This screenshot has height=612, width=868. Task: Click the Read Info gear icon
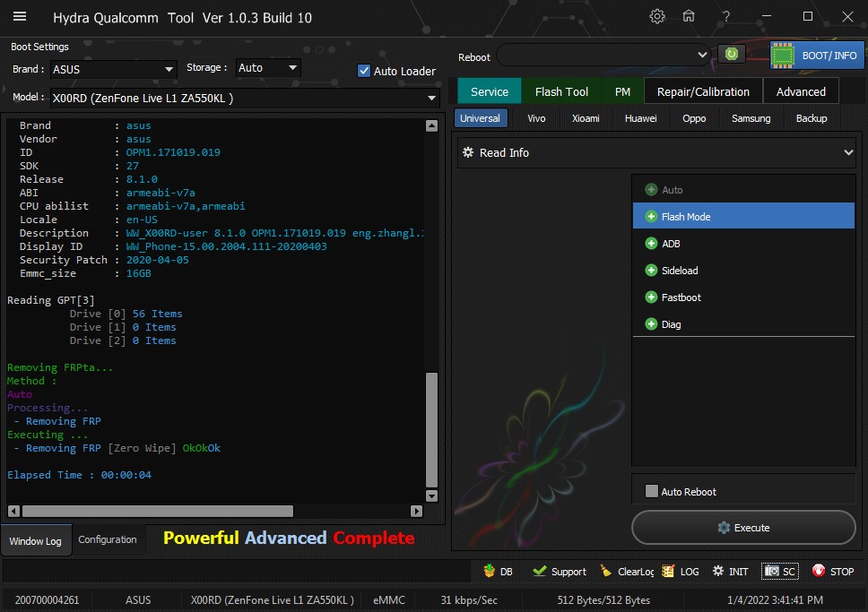pyautogui.click(x=468, y=152)
